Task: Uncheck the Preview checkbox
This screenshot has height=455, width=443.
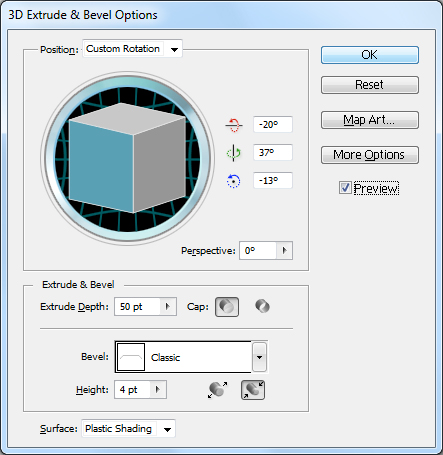Action: [345, 188]
